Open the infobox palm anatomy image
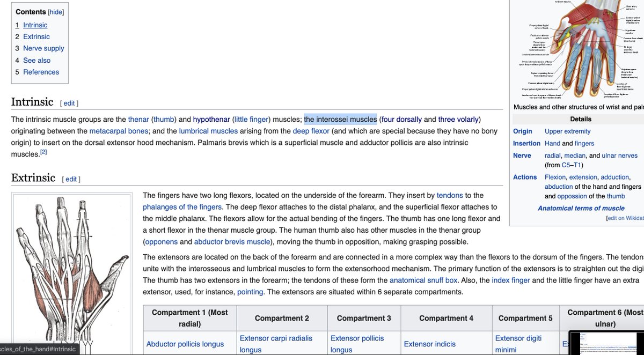This screenshot has height=355, width=644. tap(579, 49)
